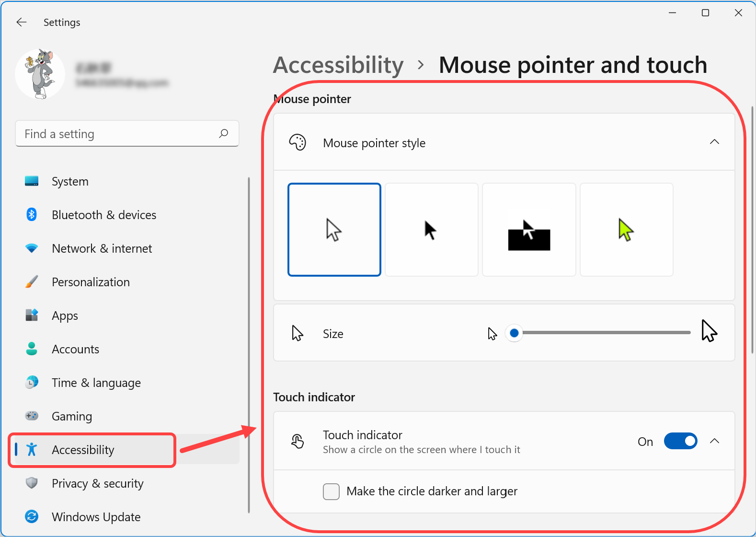Click the Privacy & security shield icon
Screen dimensions: 756x537
point(32,483)
